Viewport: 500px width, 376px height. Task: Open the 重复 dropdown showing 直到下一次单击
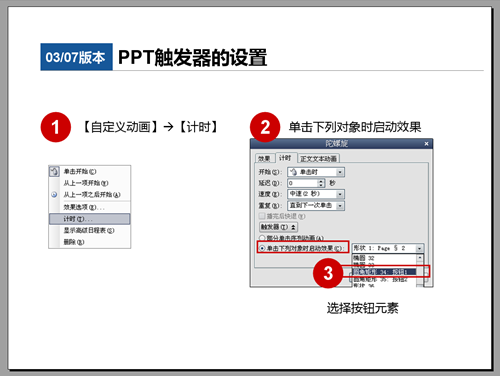pos(316,205)
